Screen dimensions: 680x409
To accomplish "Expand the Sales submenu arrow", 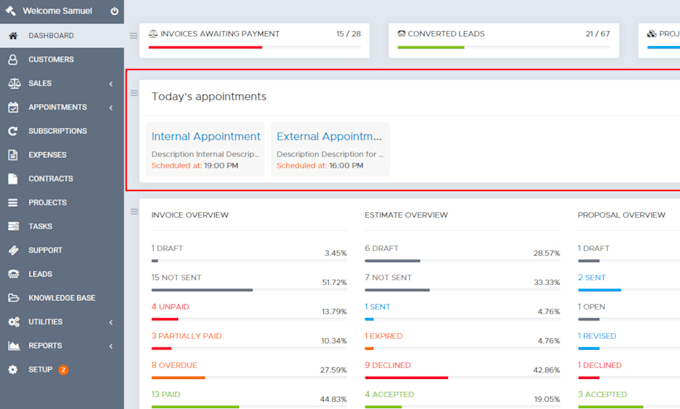I will pos(111,83).
